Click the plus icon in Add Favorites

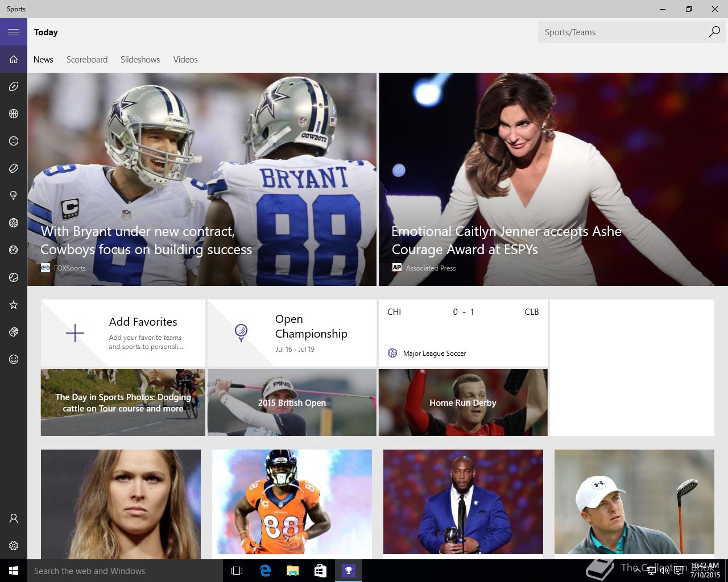75,333
